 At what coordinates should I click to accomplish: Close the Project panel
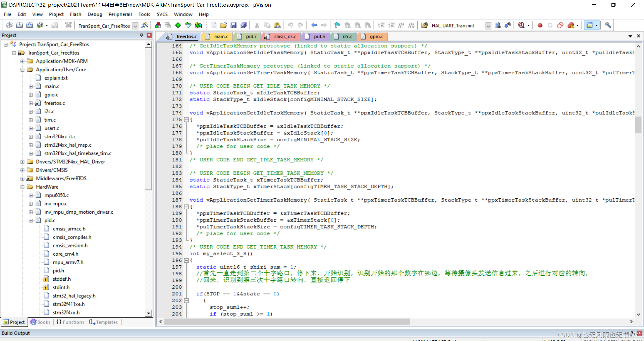pyautogui.click(x=149, y=35)
